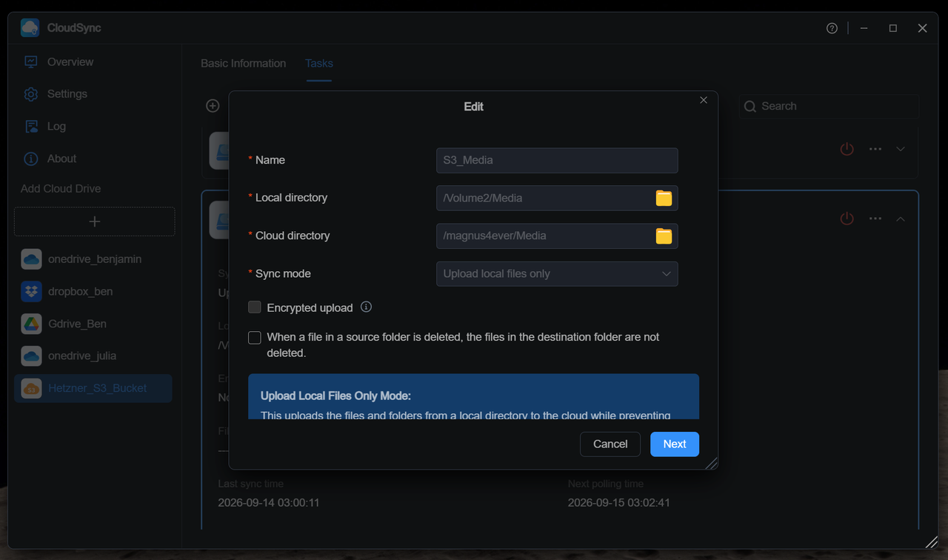Click the Cancel button

[610, 444]
